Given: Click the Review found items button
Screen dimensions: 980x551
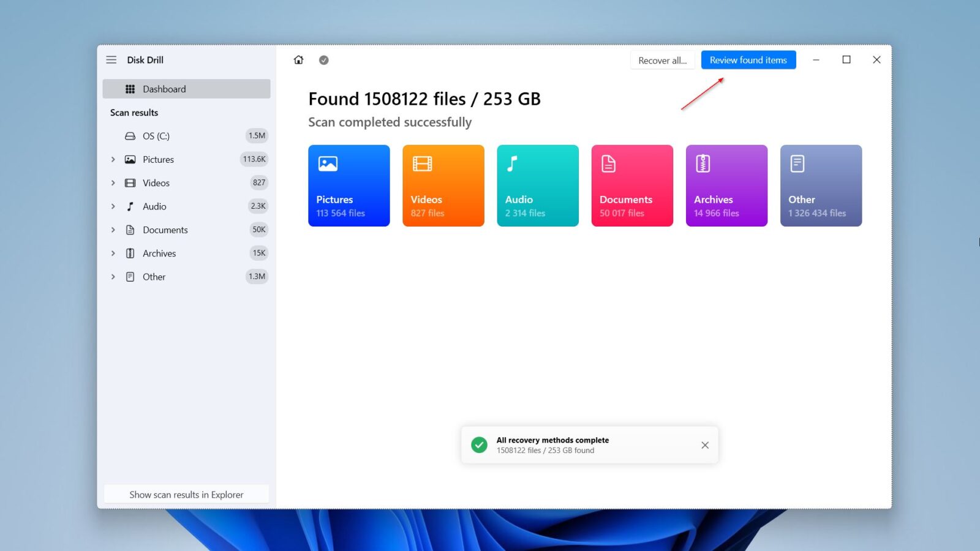Looking at the screenshot, I should tap(748, 60).
